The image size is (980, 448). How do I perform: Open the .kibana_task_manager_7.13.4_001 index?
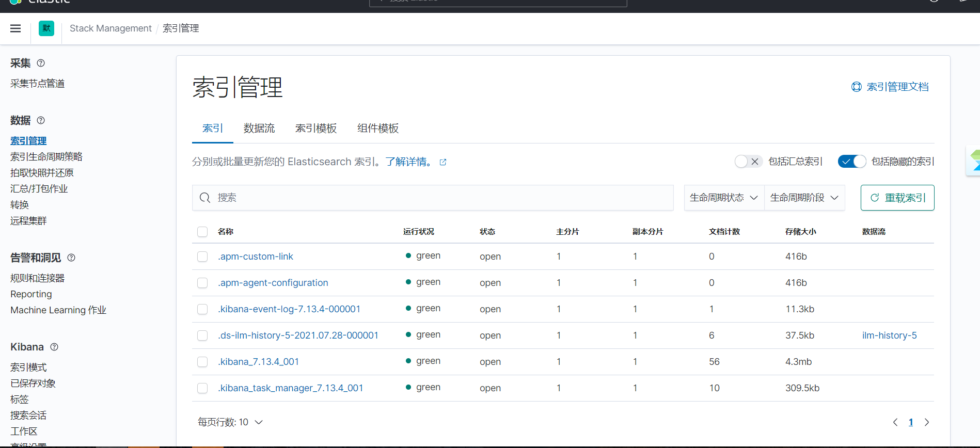click(x=291, y=388)
